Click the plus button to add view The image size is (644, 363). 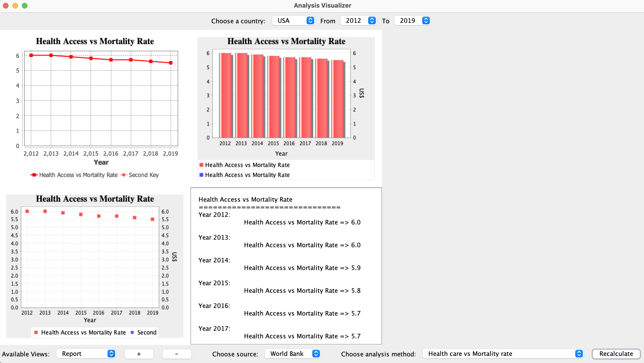[x=139, y=354]
